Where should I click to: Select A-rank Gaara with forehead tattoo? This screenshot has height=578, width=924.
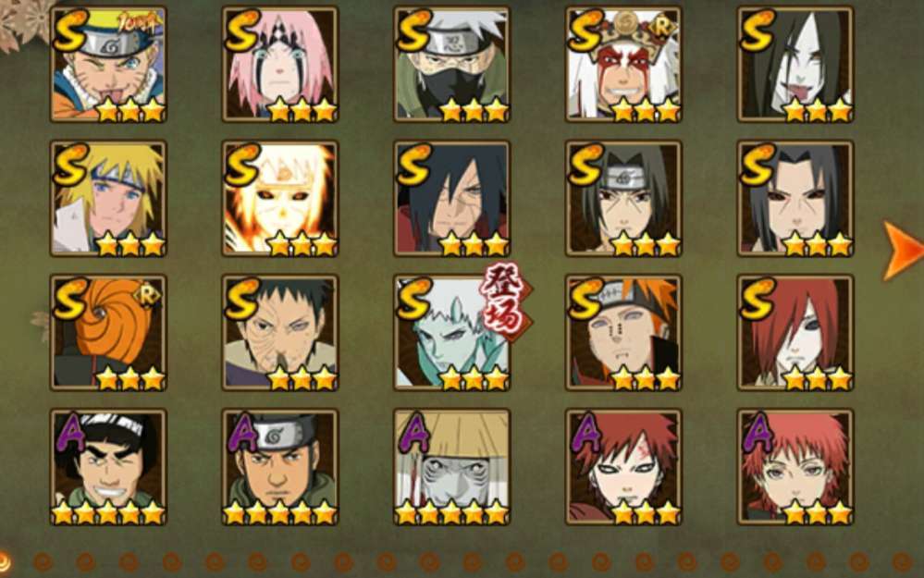pos(623,467)
